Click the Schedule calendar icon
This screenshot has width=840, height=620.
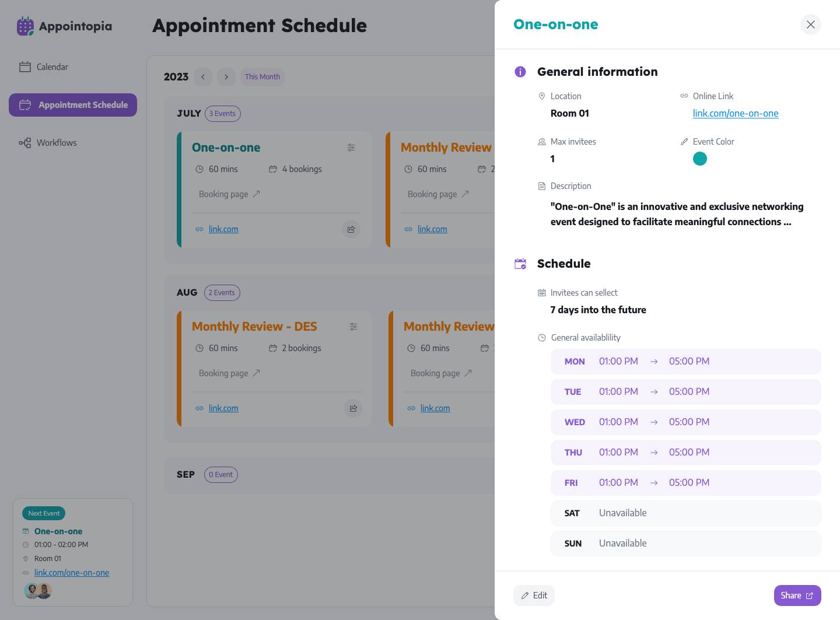(x=520, y=264)
